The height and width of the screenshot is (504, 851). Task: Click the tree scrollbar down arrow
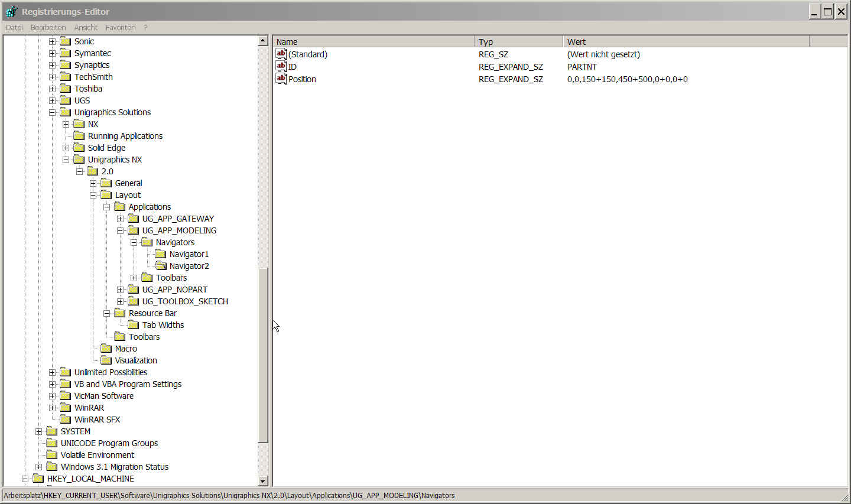click(264, 481)
